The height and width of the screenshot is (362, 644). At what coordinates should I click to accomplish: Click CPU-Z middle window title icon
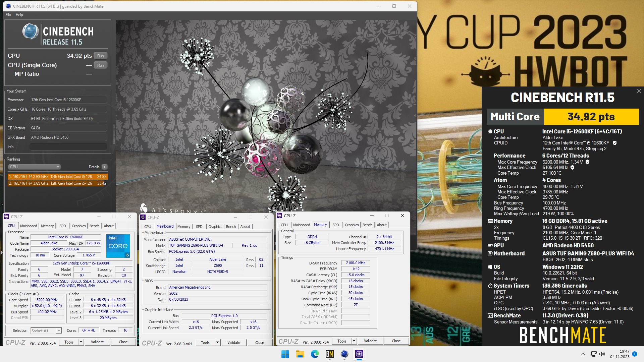143,217
